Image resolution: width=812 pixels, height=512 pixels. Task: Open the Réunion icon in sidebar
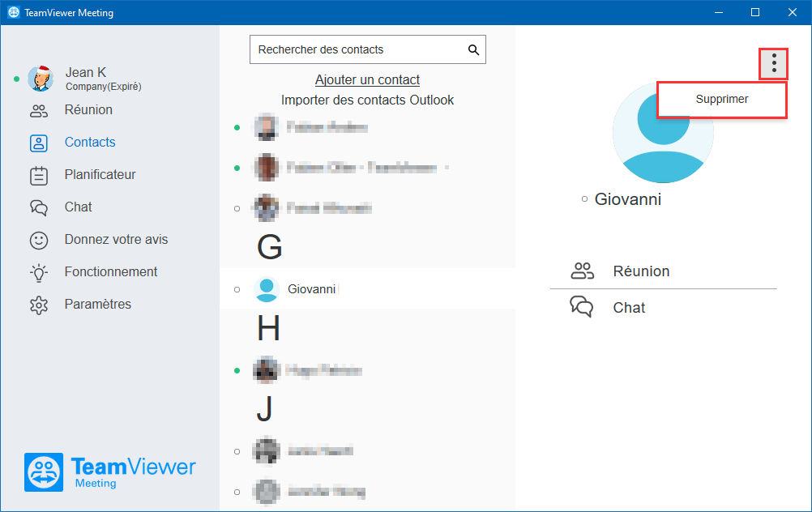(39, 110)
